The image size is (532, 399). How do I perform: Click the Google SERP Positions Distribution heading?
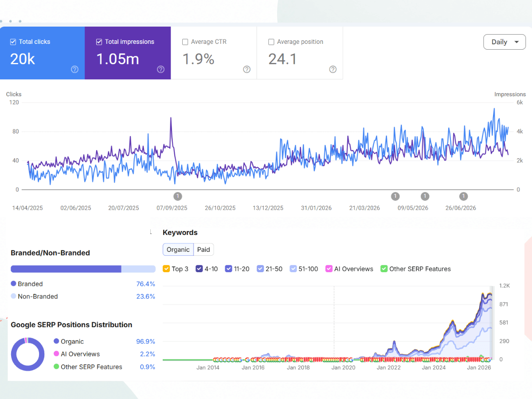tap(71, 325)
